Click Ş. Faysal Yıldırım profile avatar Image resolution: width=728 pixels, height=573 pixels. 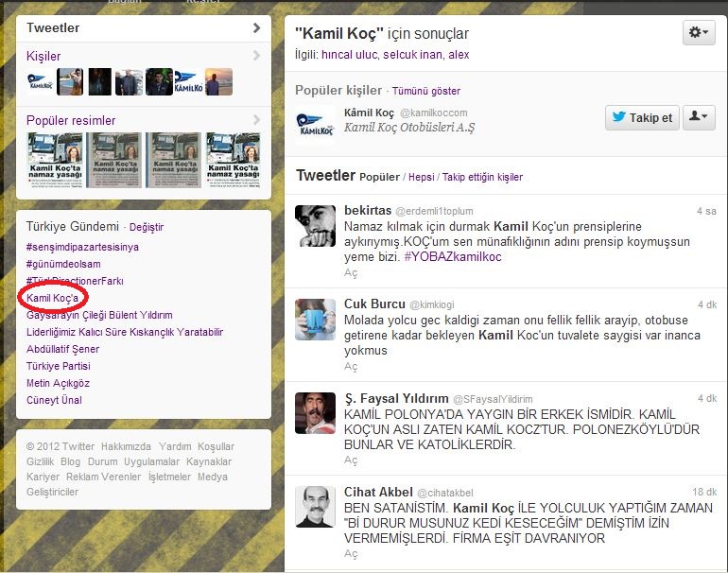click(315, 413)
